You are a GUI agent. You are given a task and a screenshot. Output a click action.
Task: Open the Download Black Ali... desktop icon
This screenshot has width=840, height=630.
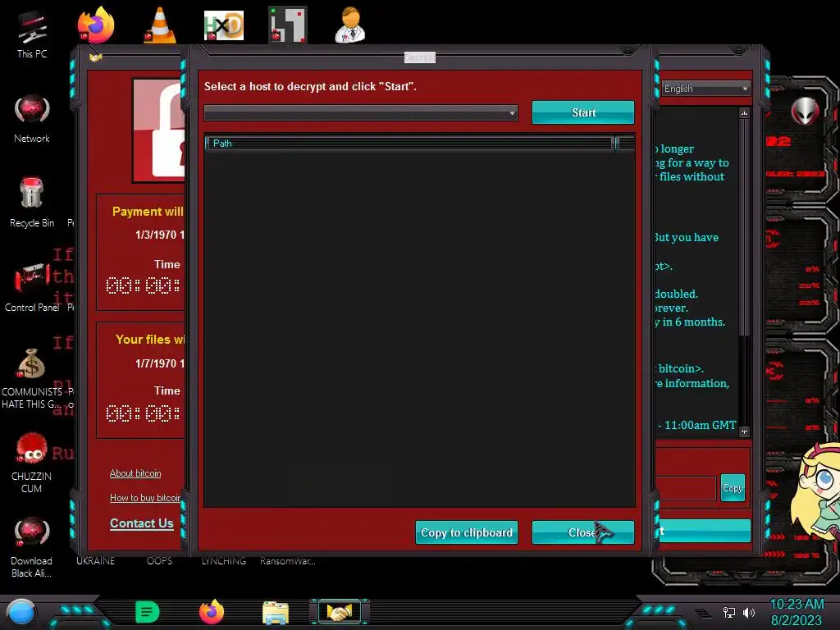tap(32, 547)
